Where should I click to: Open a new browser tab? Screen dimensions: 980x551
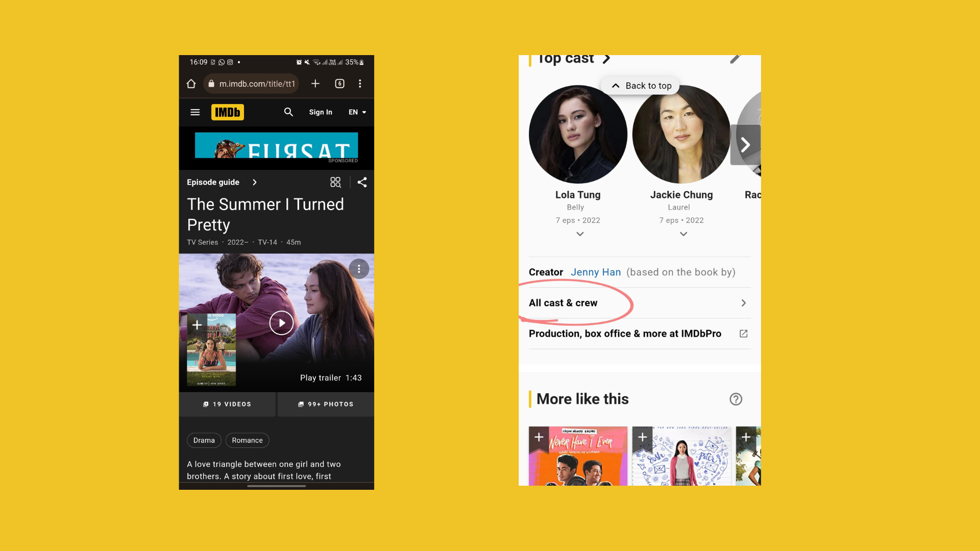(x=315, y=83)
